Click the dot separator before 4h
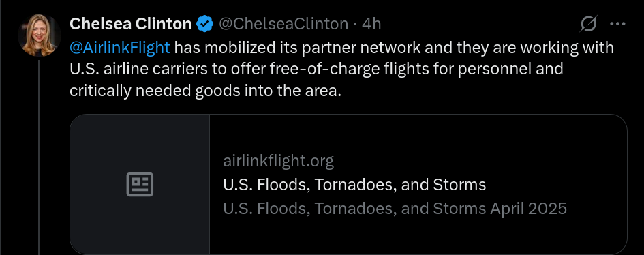Viewport: 644px width, 255px height. pos(355,25)
